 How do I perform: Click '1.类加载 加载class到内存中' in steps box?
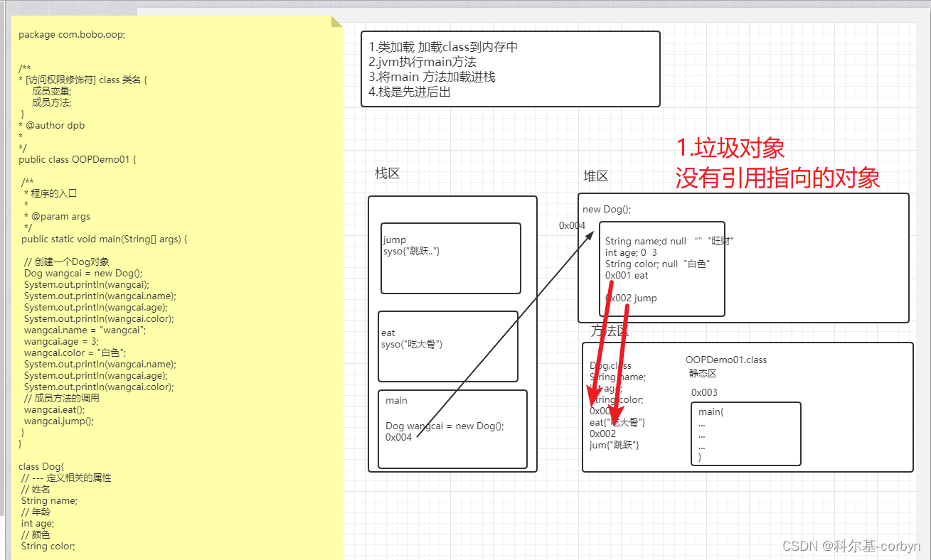pos(443,47)
